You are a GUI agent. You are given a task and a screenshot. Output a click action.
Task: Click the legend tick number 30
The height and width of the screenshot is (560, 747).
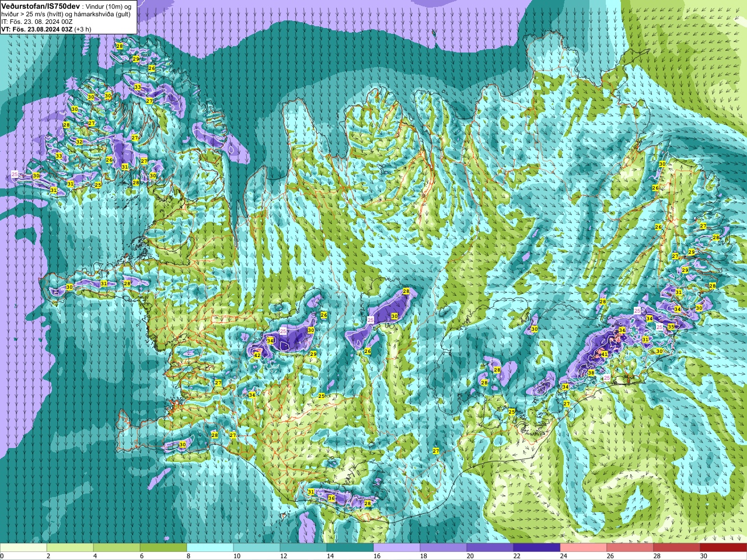[x=703, y=556]
